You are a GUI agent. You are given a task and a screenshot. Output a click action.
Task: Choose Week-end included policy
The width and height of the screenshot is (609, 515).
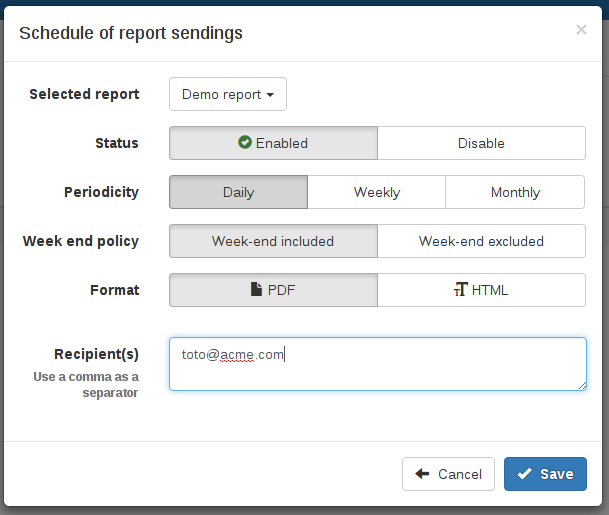coord(273,241)
